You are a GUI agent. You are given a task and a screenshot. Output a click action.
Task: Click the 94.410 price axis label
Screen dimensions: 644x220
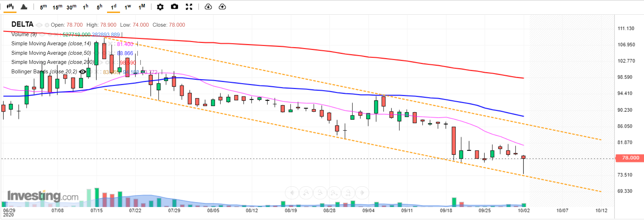point(625,93)
